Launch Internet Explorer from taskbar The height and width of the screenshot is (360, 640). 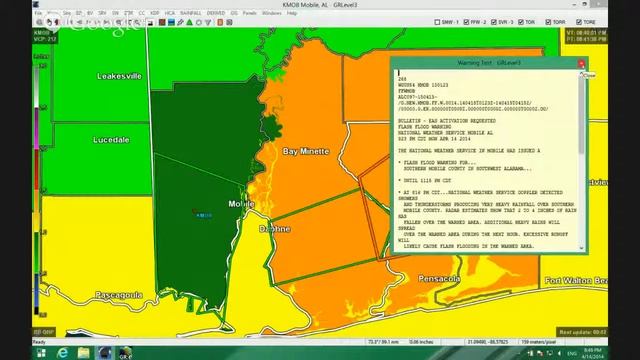click(62, 353)
